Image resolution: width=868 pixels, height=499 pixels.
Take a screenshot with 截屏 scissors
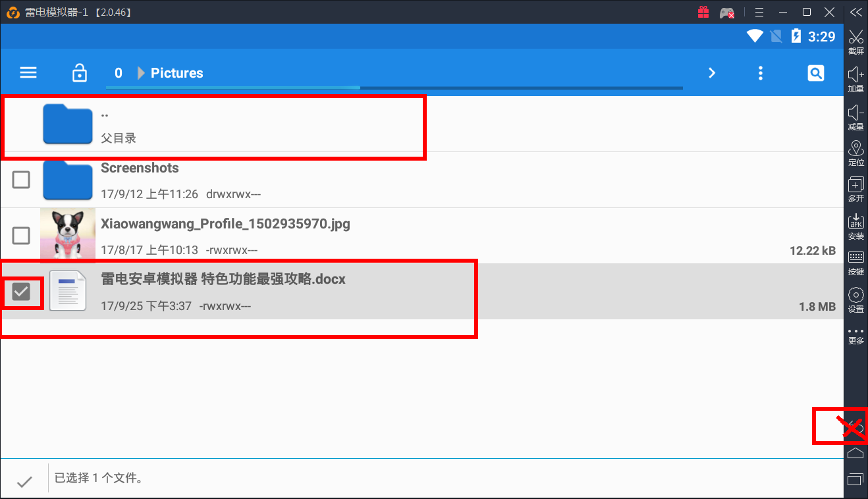point(856,42)
